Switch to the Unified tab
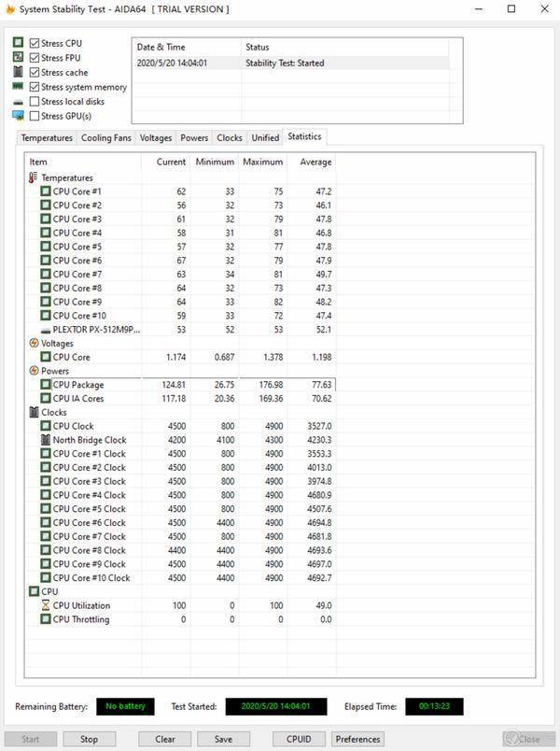 click(x=265, y=138)
